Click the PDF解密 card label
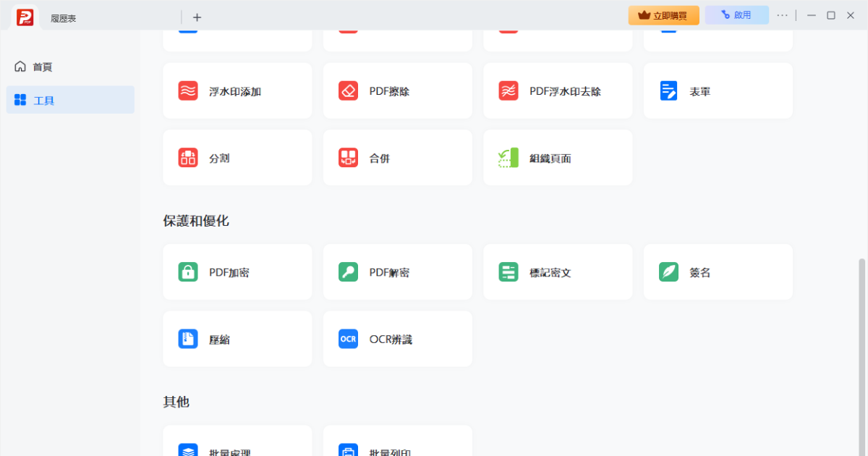The image size is (868, 456). (390, 273)
